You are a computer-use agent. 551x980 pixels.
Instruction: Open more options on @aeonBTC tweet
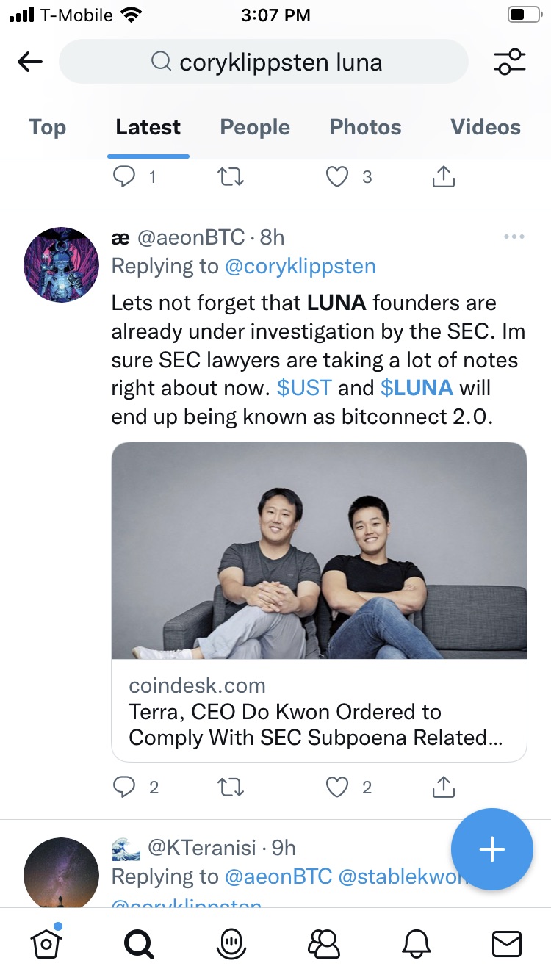tap(514, 237)
